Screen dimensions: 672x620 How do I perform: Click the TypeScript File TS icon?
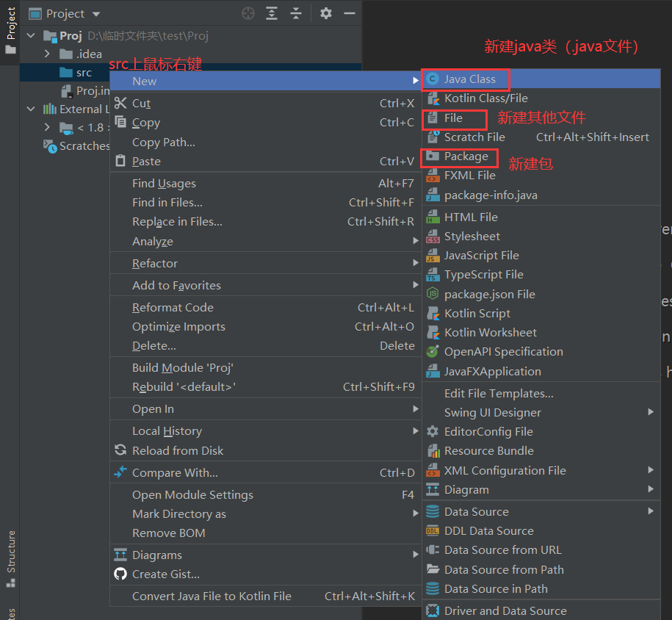click(x=433, y=275)
